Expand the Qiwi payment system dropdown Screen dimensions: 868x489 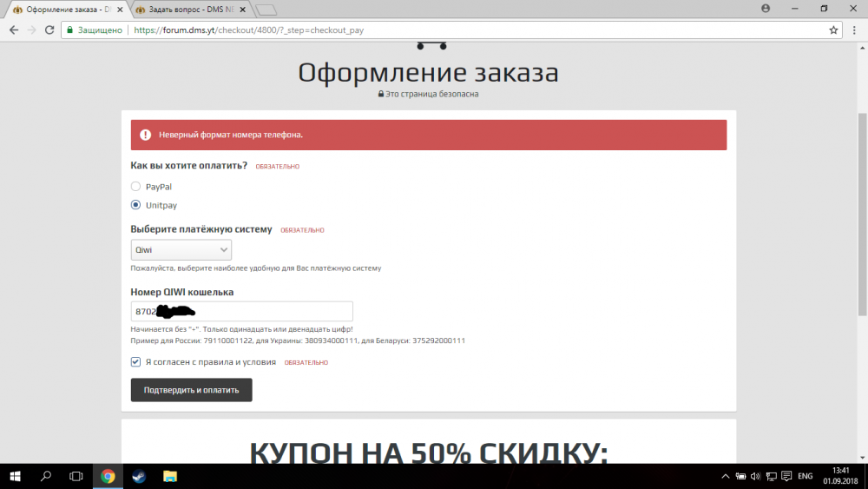(x=181, y=250)
